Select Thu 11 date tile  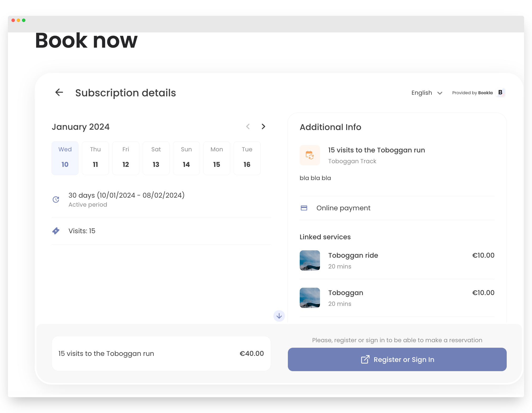(95, 158)
